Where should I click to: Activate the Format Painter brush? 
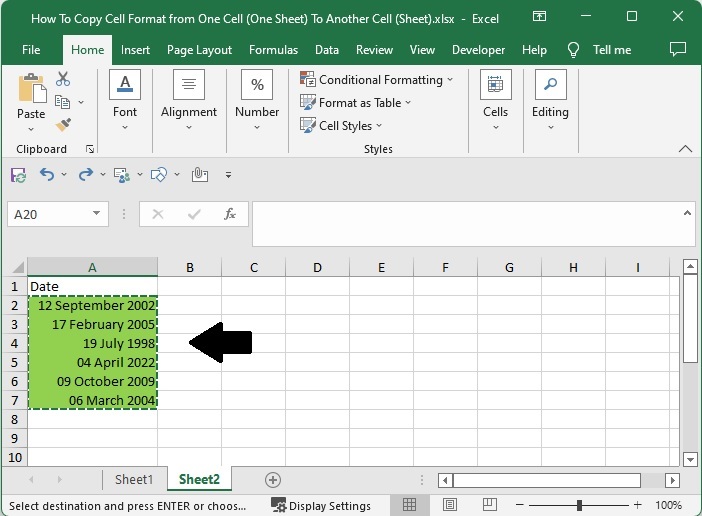click(x=63, y=124)
